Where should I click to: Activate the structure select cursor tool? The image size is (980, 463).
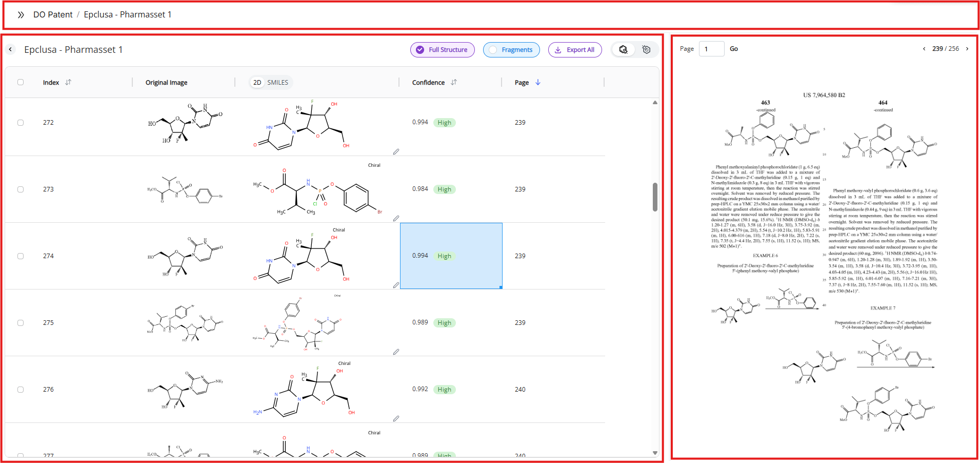623,50
